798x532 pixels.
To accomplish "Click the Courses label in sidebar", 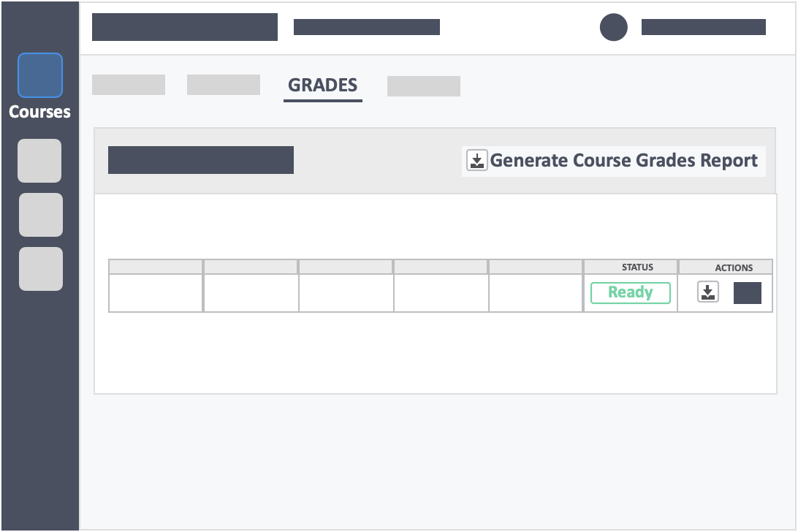I will (39, 112).
